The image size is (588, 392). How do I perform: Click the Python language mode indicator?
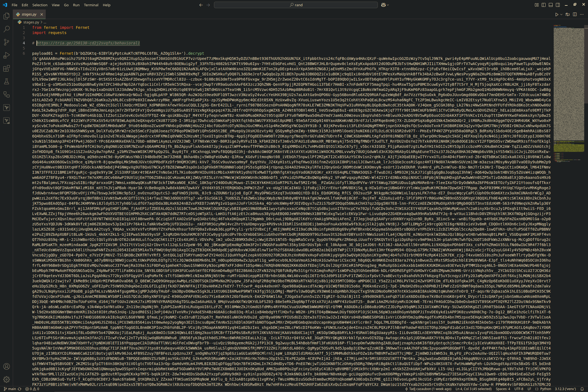tap(545, 389)
